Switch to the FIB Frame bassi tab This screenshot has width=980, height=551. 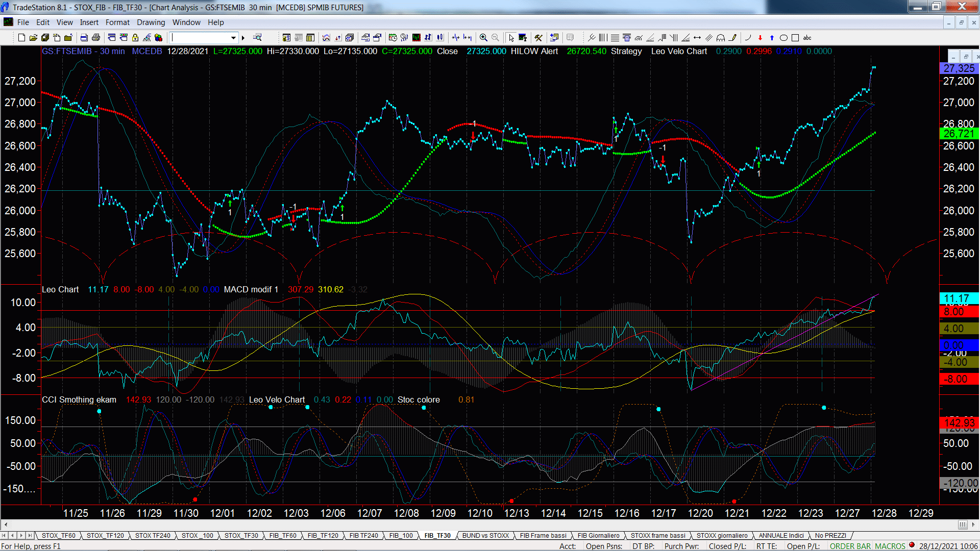tap(543, 536)
